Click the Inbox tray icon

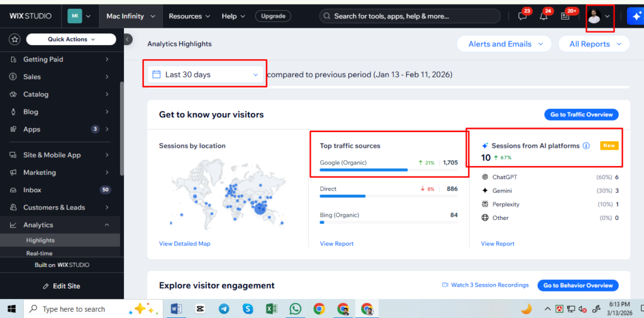pyautogui.click(x=14, y=190)
